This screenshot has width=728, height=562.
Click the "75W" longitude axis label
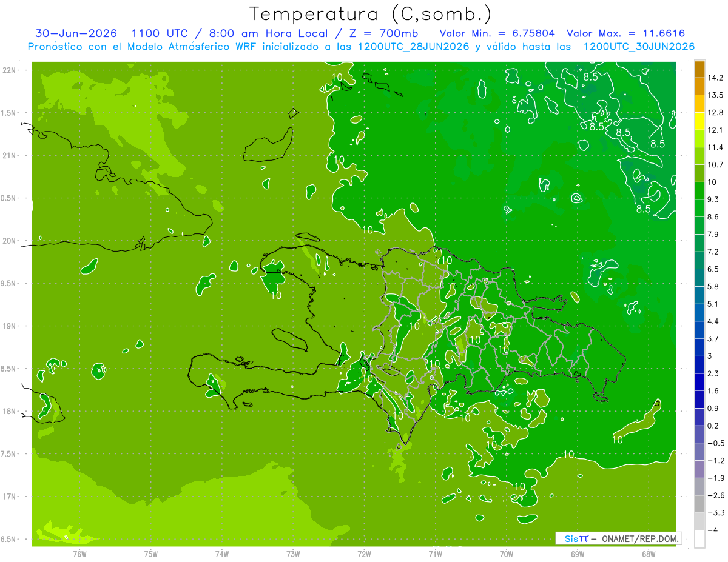point(151,554)
